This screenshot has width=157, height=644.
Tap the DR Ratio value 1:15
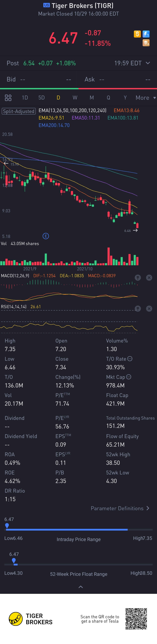(x=10, y=499)
